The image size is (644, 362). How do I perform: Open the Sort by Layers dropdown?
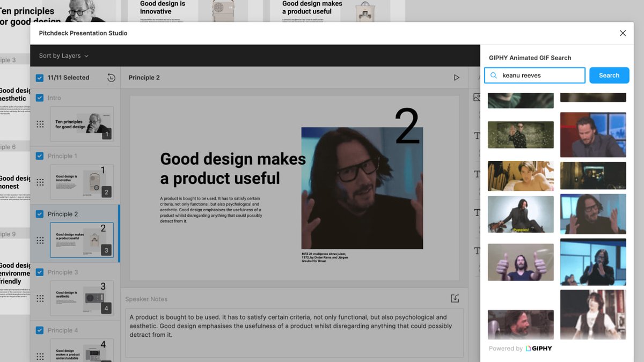tap(63, 56)
